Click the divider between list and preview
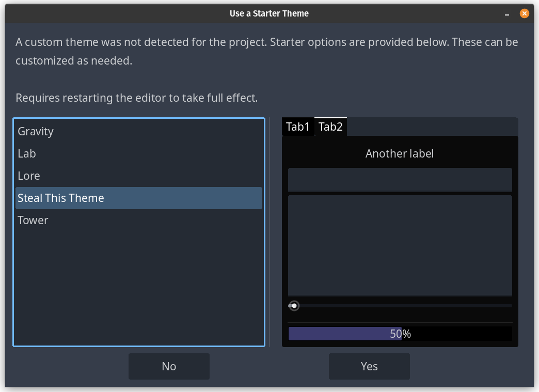This screenshot has width=539, height=392. pyautogui.click(x=269, y=232)
